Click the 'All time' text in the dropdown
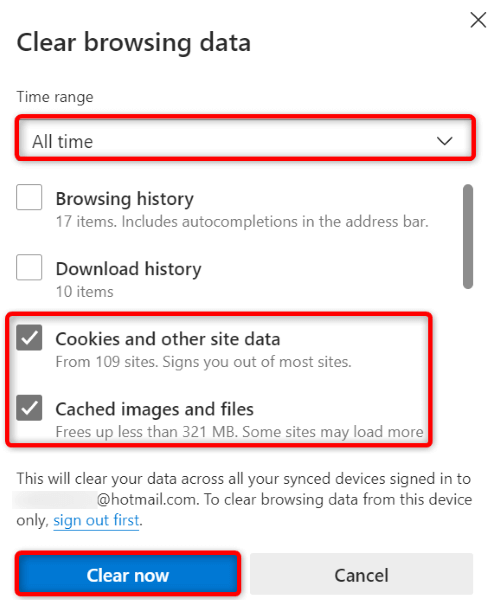 pos(62,142)
